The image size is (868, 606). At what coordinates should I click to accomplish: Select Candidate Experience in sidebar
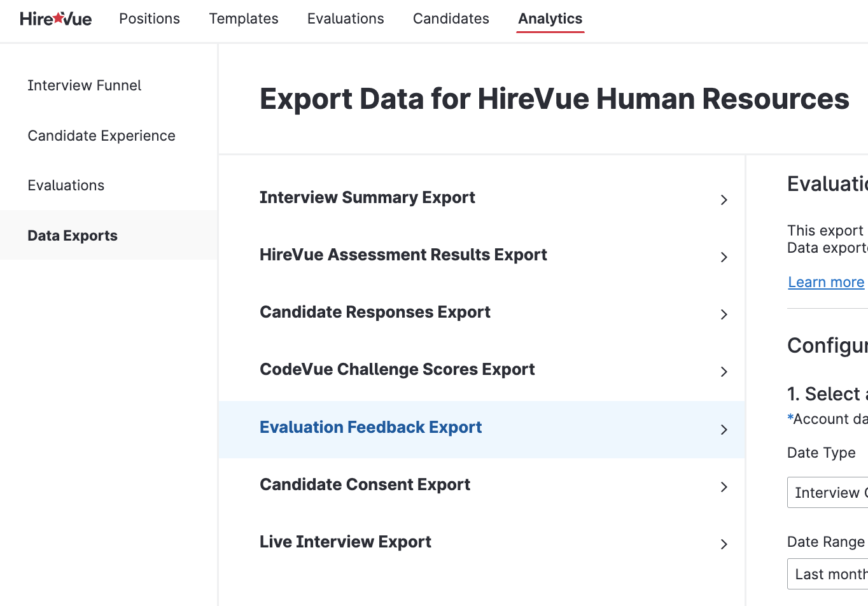click(101, 136)
